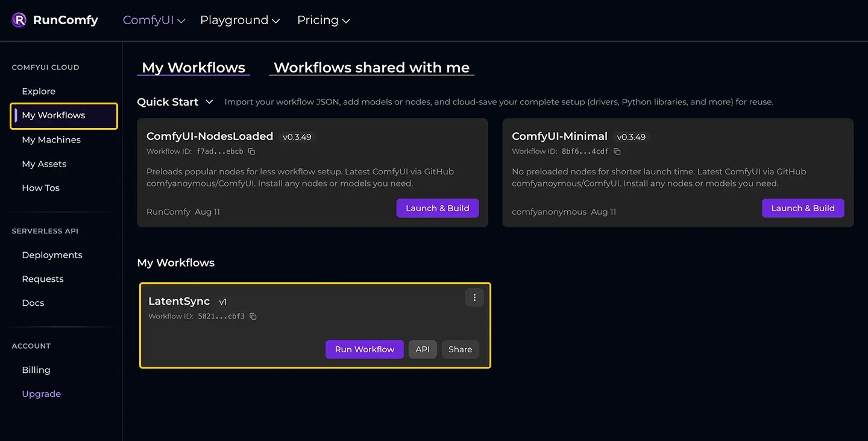Image resolution: width=868 pixels, height=441 pixels.
Task: Copy the ComfyUI-NodesLoaded workflow ID
Action: [x=252, y=151]
